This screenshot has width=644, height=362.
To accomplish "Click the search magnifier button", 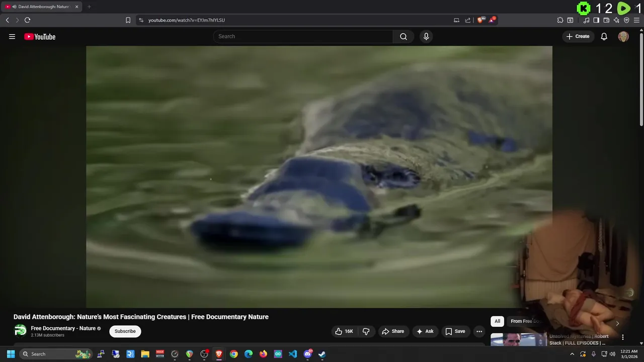I will coord(404,36).
